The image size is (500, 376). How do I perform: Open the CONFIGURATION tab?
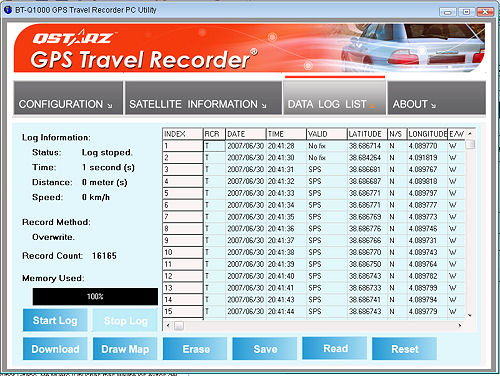(x=68, y=98)
